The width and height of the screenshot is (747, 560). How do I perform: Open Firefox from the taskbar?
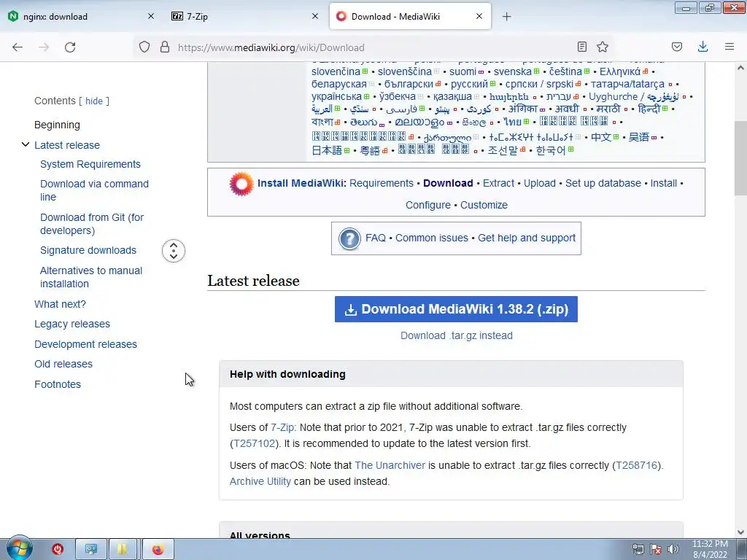click(x=158, y=550)
